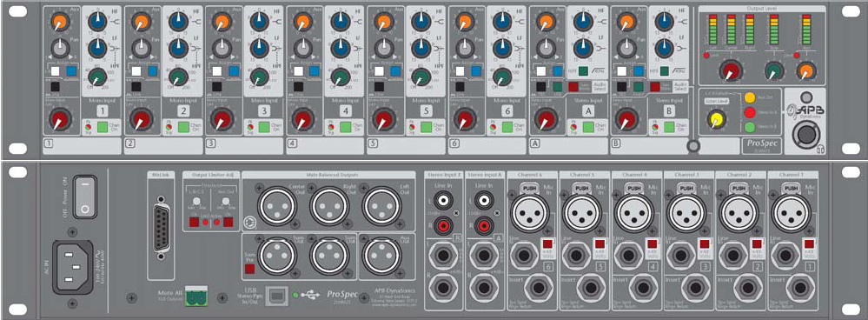
Task: Toggle Chan On for Mono Input 2
Action: 183,127
